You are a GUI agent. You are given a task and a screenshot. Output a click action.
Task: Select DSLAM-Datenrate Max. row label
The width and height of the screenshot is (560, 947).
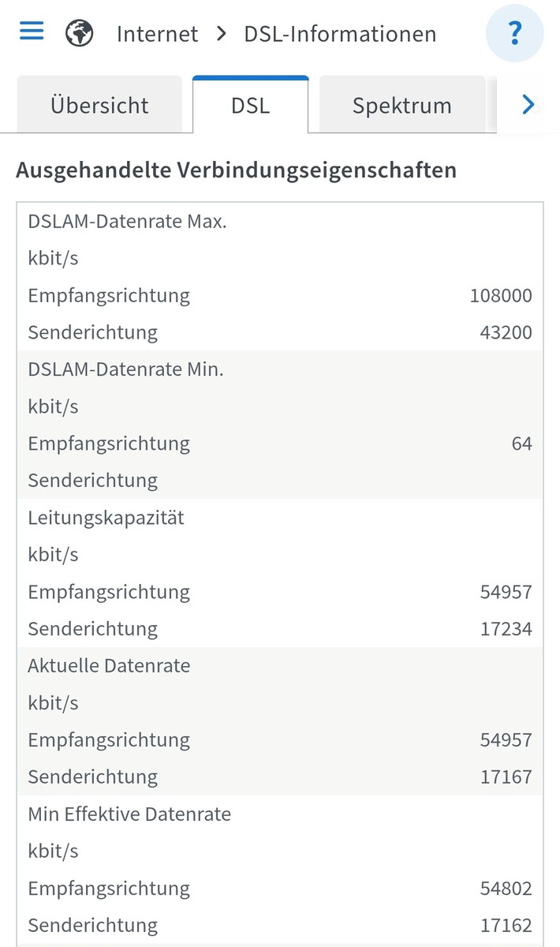point(127,222)
